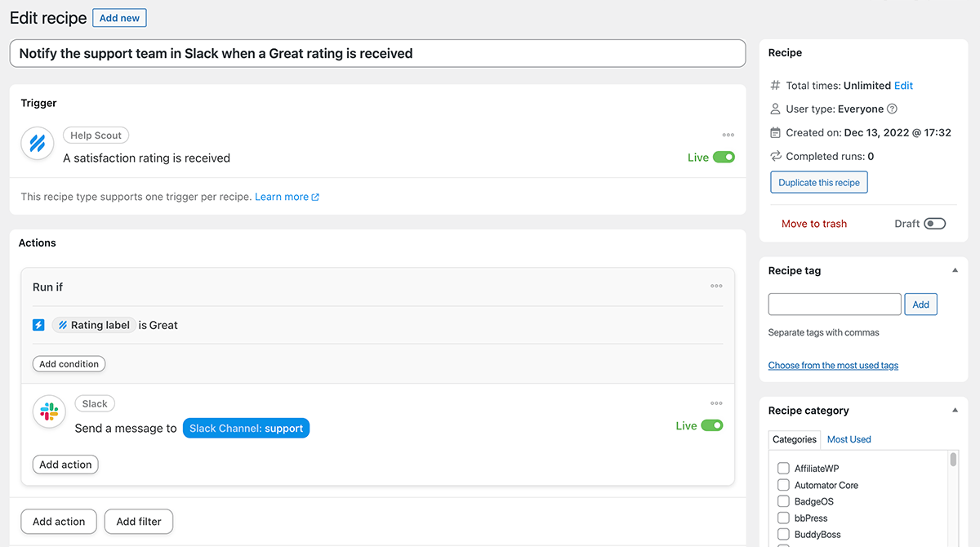Click the loop icon beside Completed runs
The width and height of the screenshot is (980, 547).
click(776, 156)
